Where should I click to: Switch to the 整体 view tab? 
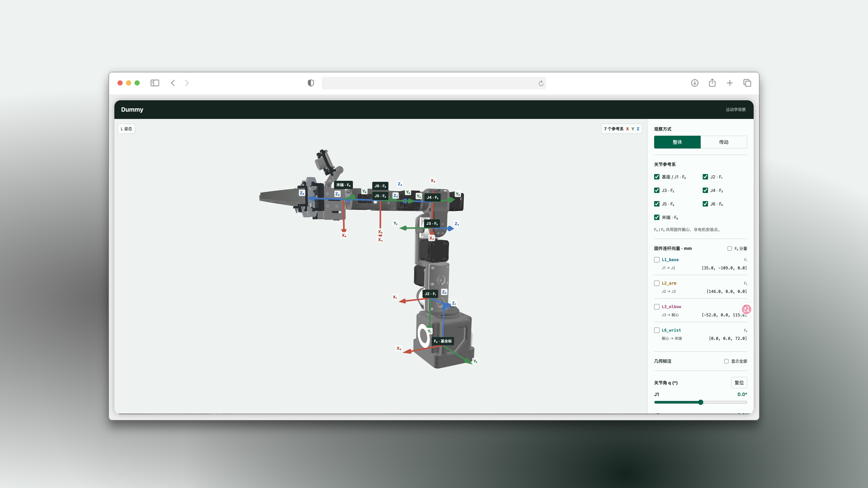tap(677, 142)
